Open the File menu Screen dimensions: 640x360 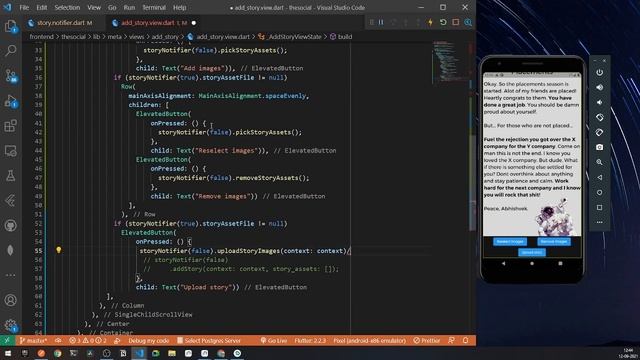(24, 7)
